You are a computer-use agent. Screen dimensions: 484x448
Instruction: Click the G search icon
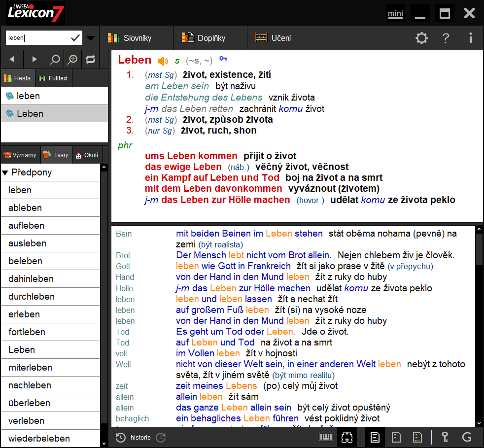[466, 437]
